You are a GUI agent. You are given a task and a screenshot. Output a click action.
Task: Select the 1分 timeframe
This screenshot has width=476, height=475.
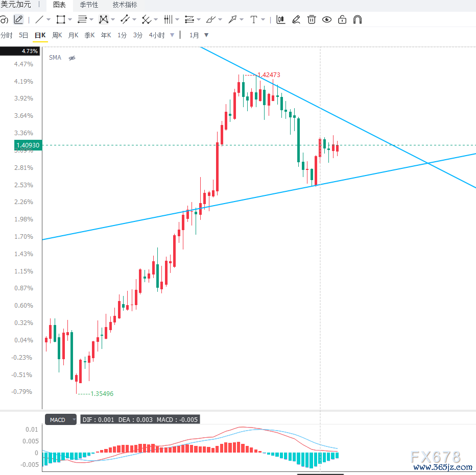[x=122, y=35]
